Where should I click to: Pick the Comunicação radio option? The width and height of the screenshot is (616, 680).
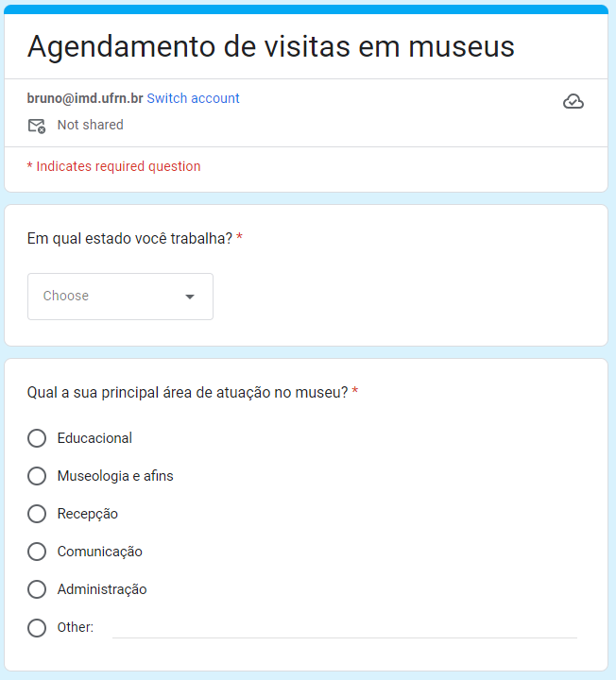pyautogui.click(x=37, y=552)
